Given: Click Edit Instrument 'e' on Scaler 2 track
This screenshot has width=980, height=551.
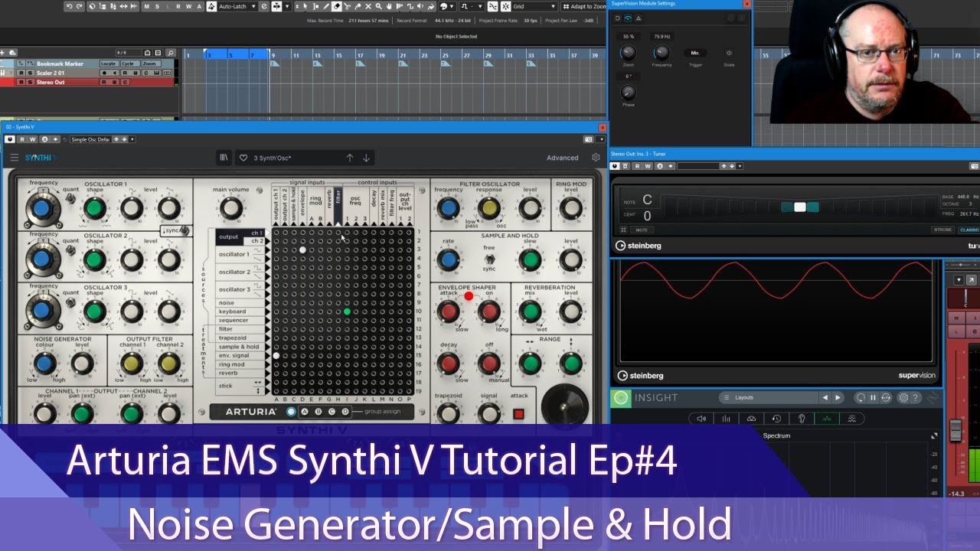Looking at the screenshot, I should pos(146,73).
